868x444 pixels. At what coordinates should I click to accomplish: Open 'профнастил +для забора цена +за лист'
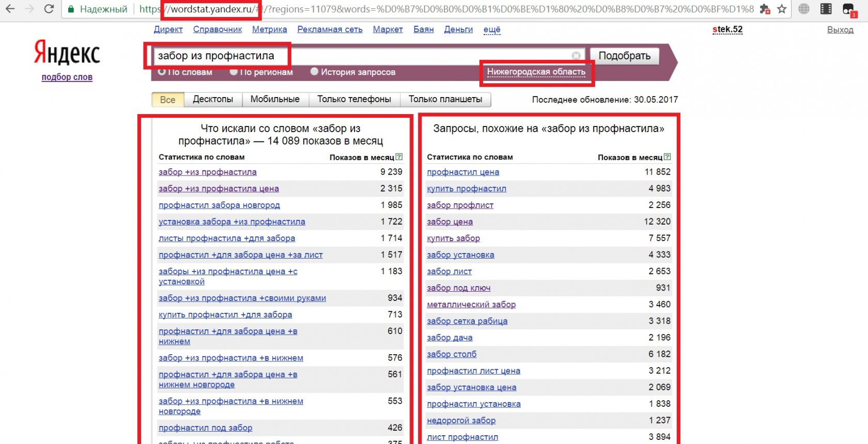[x=241, y=255]
